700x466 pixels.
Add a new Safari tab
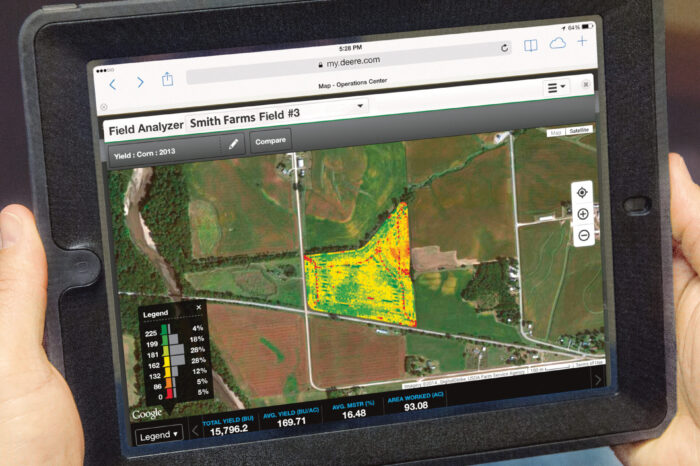point(582,41)
